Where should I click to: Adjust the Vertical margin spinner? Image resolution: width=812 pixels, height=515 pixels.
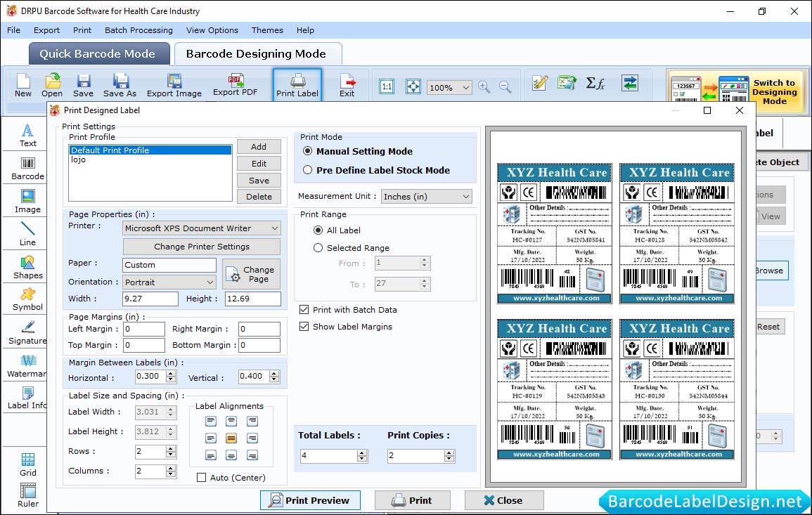click(x=274, y=377)
